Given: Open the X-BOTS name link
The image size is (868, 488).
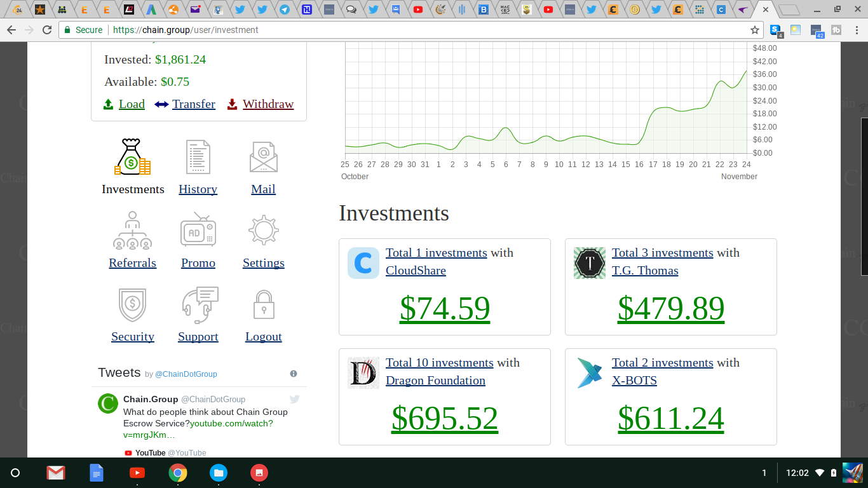Looking at the screenshot, I should coord(634,381).
